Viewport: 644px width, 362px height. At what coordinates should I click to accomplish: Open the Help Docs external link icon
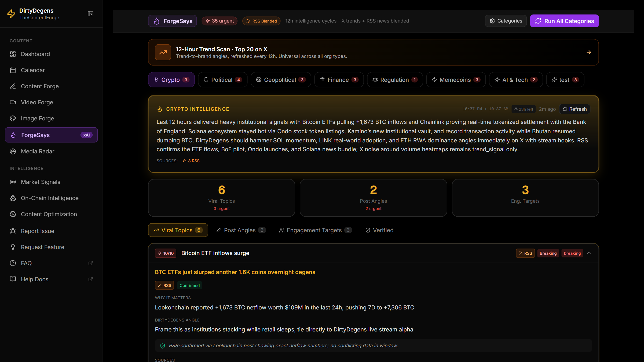pyautogui.click(x=90, y=279)
